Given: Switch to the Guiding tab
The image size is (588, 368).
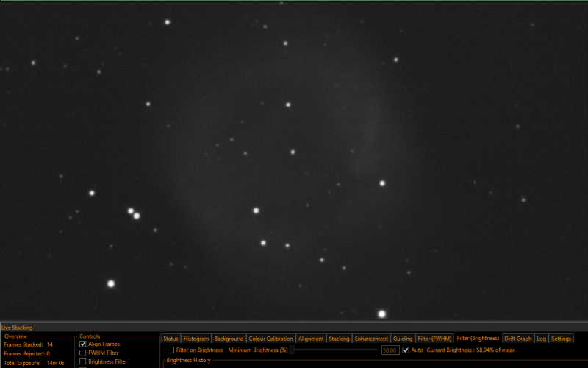Looking at the screenshot, I should click(x=403, y=339).
